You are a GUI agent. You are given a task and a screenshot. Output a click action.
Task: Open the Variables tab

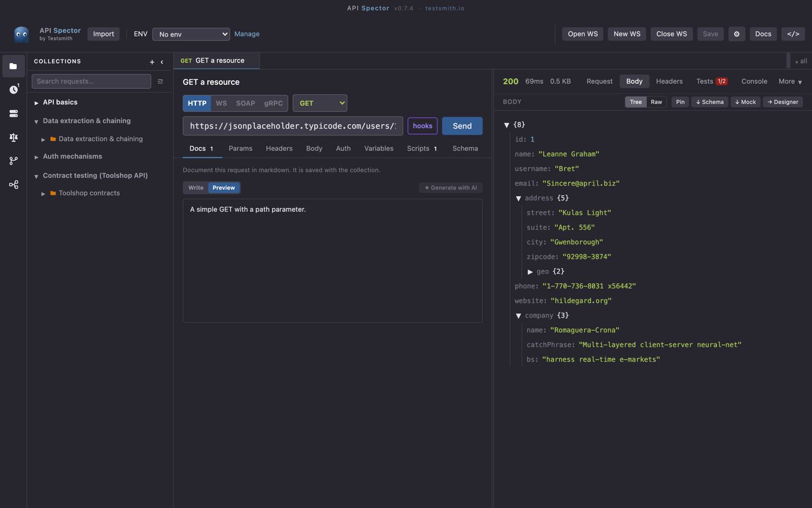pyautogui.click(x=379, y=148)
